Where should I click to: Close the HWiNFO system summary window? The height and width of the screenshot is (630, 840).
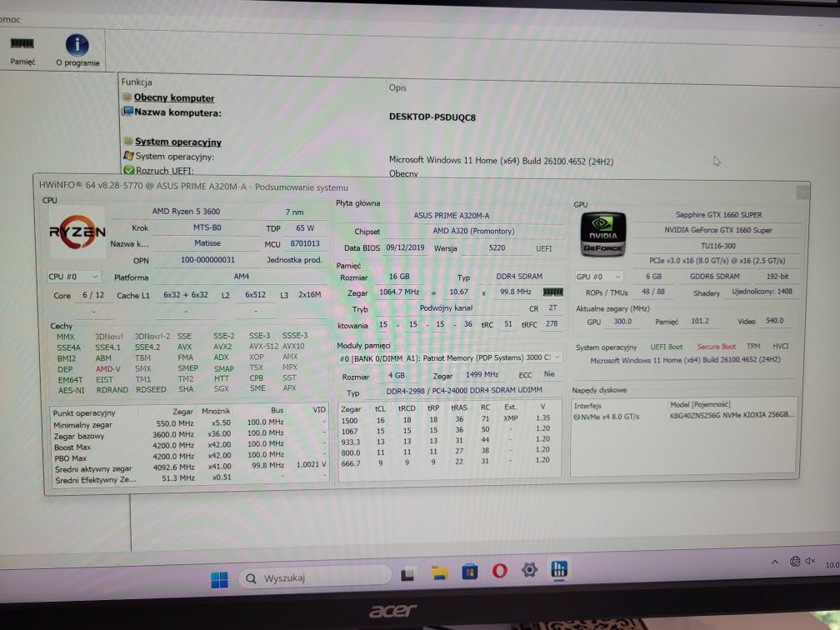pyautogui.click(x=802, y=192)
